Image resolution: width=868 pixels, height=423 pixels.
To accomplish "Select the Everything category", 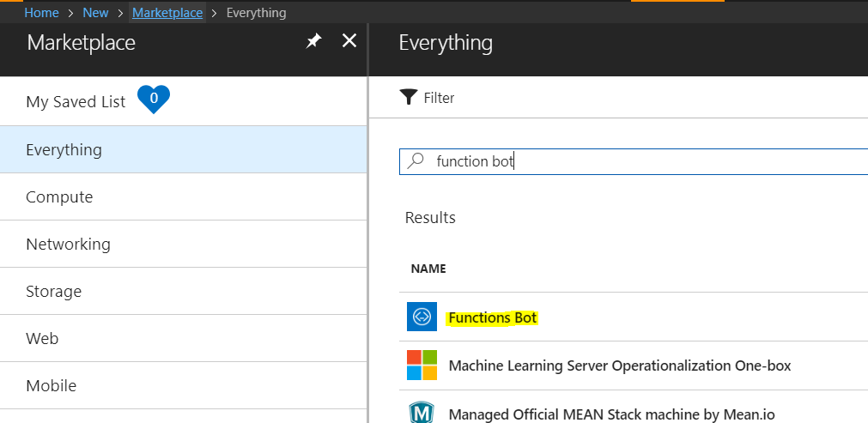I will (x=183, y=149).
